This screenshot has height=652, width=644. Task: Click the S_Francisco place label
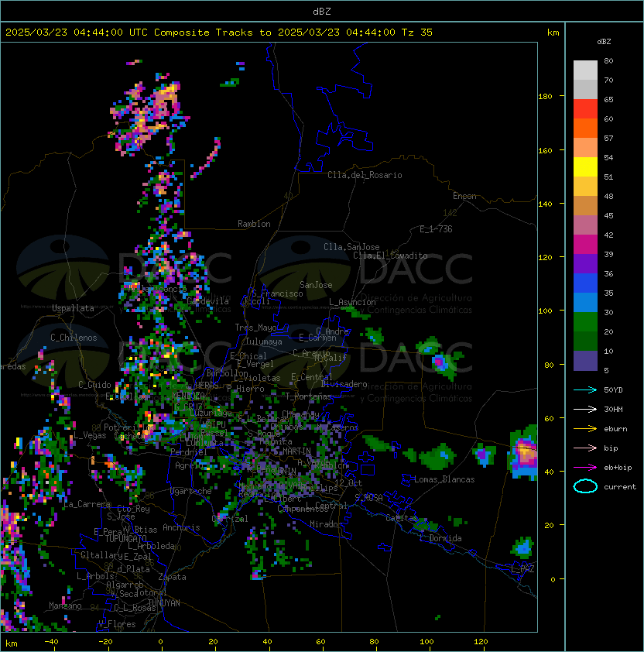point(277,293)
